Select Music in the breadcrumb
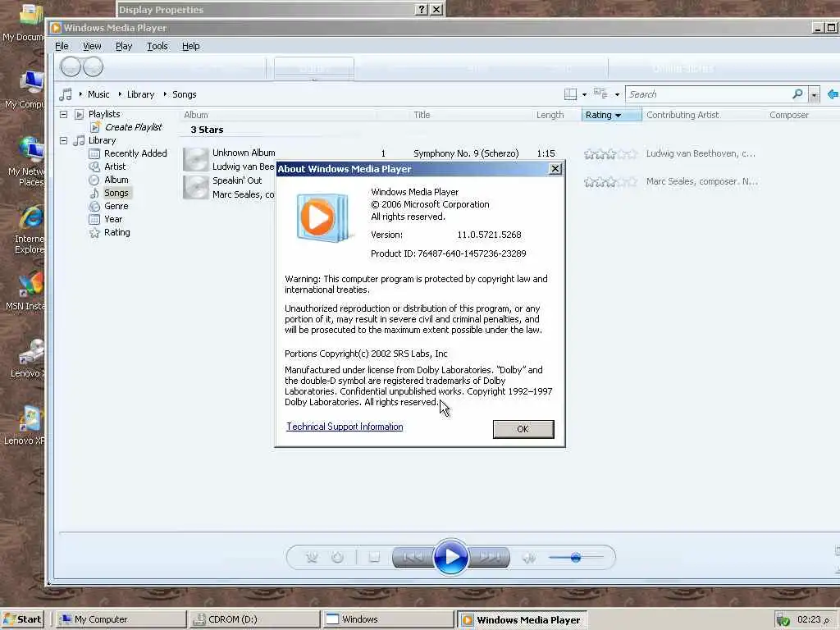840x630 pixels. [98, 94]
